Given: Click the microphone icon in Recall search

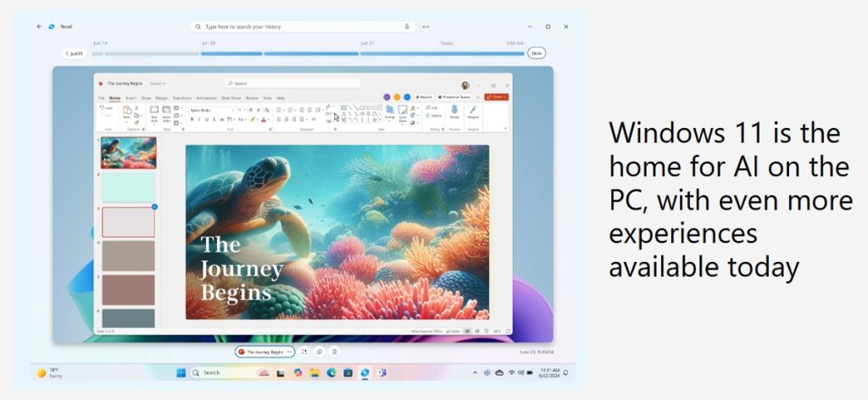Looking at the screenshot, I should 407,26.
